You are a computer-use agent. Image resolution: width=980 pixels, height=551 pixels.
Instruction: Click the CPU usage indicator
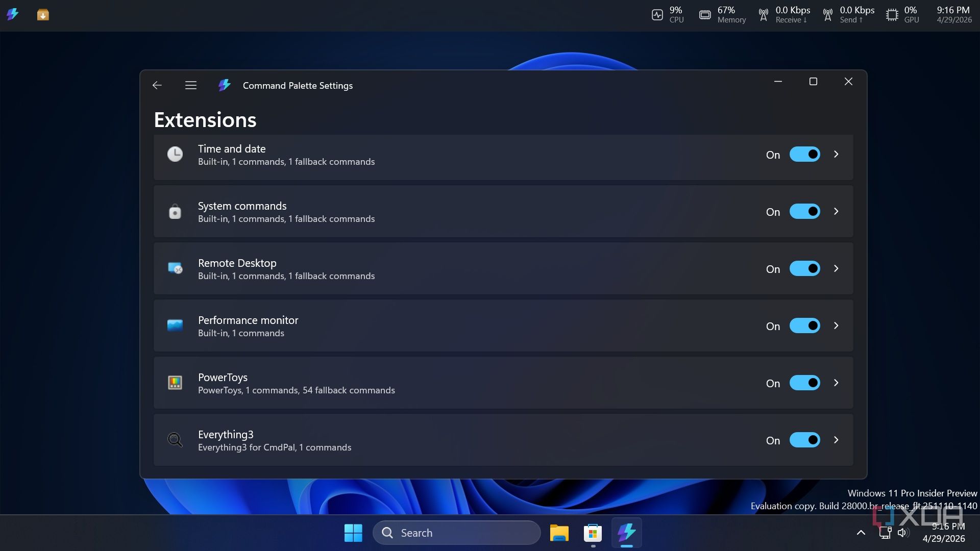(x=668, y=15)
